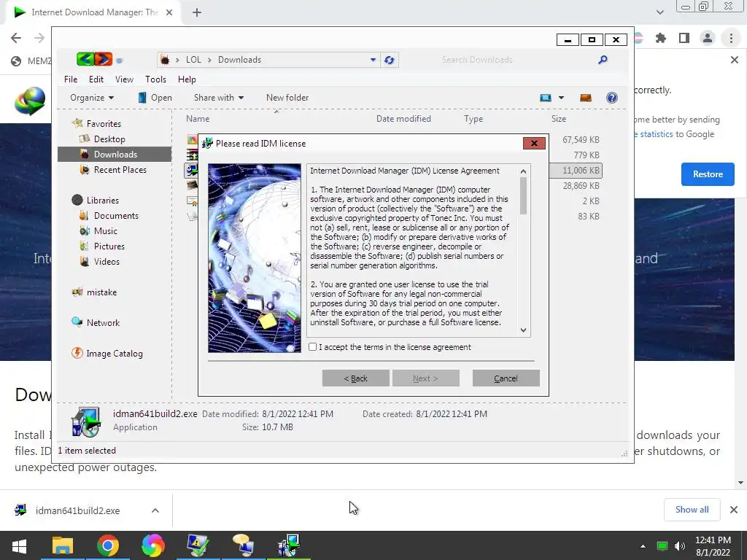Toggle the preview pane icon

tap(586, 98)
